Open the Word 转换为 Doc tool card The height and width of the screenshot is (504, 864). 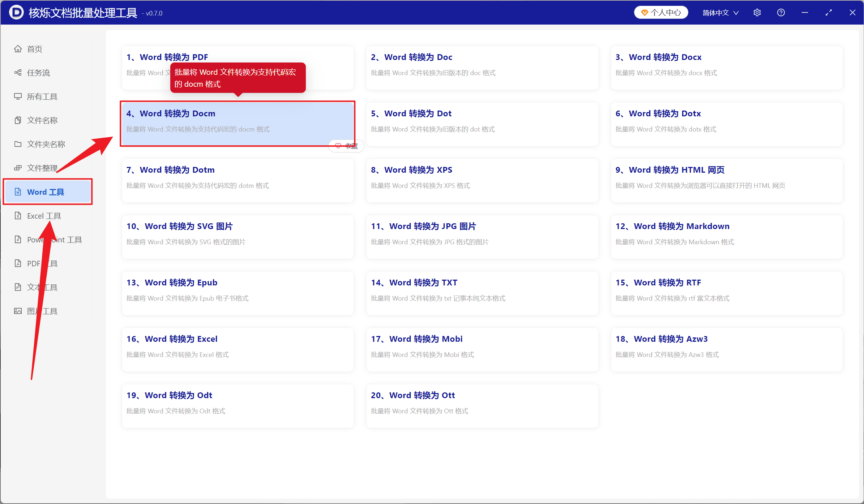tap(482, 68)
